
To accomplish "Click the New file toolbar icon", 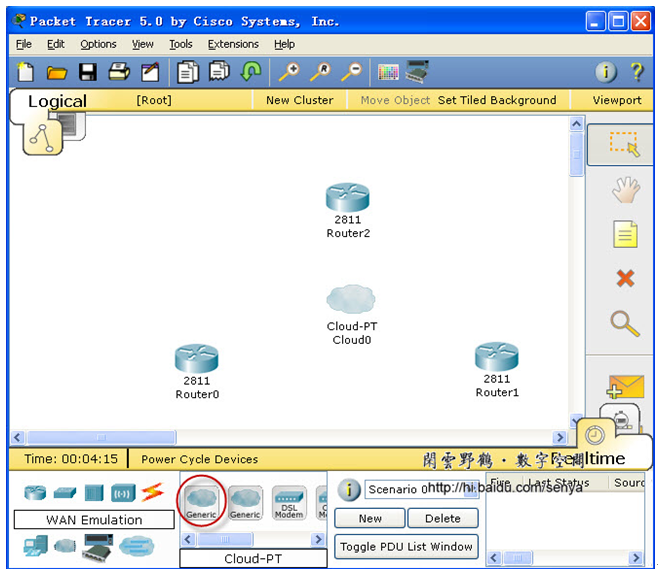I will tap(25, 72).
